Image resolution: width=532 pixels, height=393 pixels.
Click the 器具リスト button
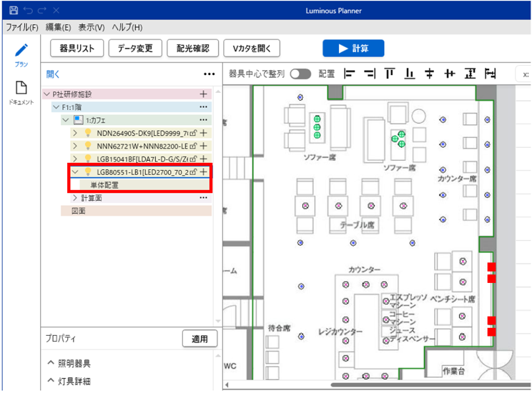(77, 48)
